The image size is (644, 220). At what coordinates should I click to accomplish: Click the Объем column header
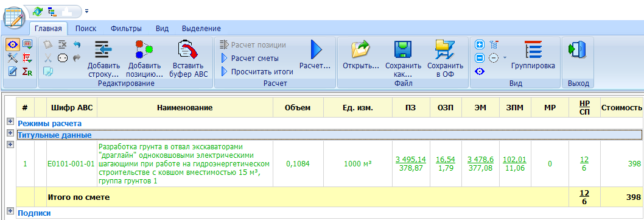point(298,108)
